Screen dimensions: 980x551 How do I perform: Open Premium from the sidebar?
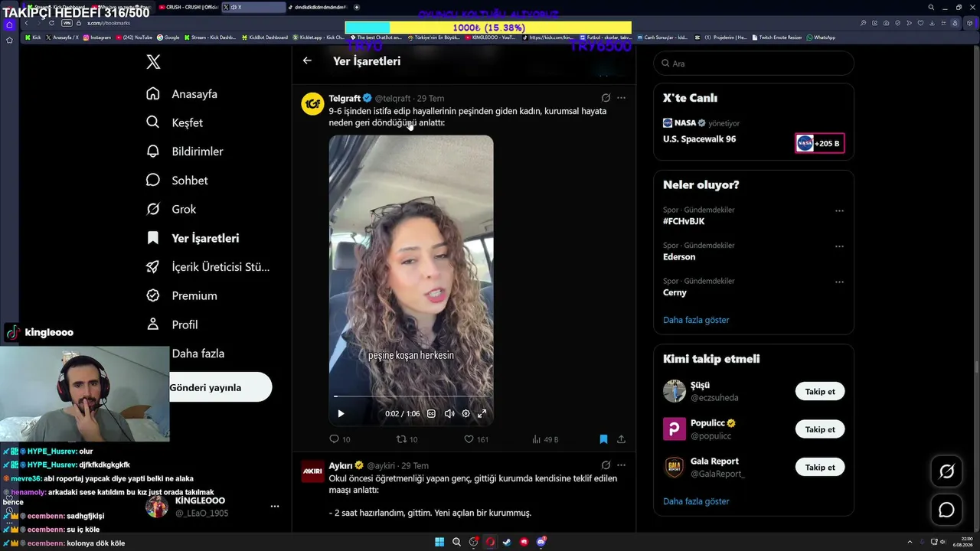point(181,295)
